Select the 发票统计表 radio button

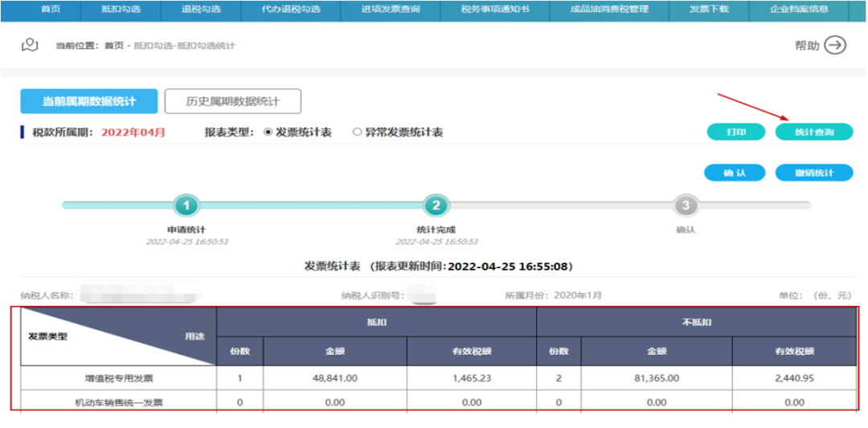(x=268, y=132)
